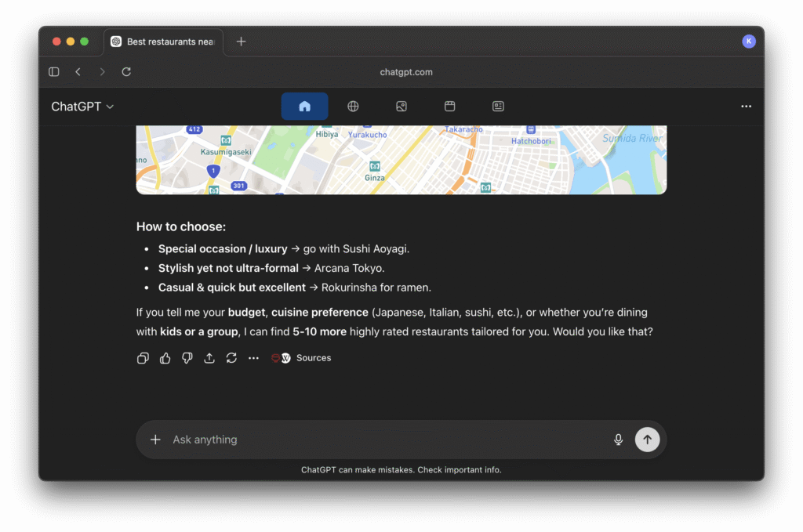This screenshot has width=803, height=532.
Task: Select the Home tab in the toolbar
Action: pyautogui.click(x=304, y=107)
